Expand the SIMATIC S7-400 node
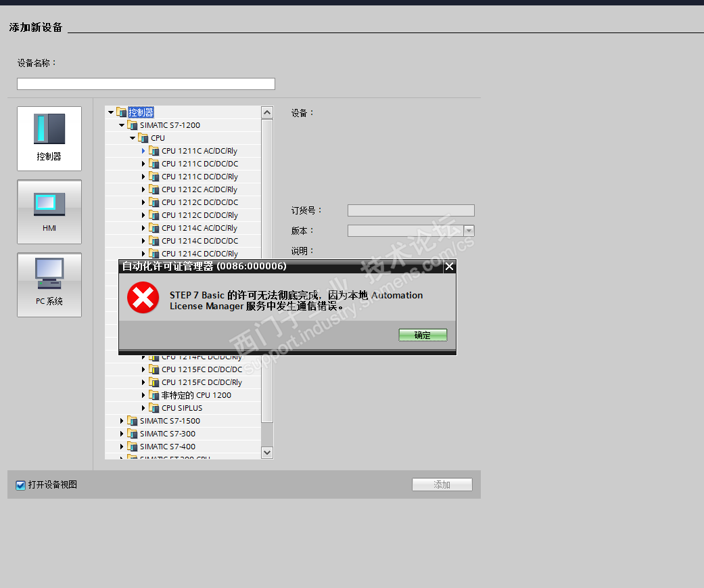Viewport: 704px width, 588px height. tap(122, 447)
